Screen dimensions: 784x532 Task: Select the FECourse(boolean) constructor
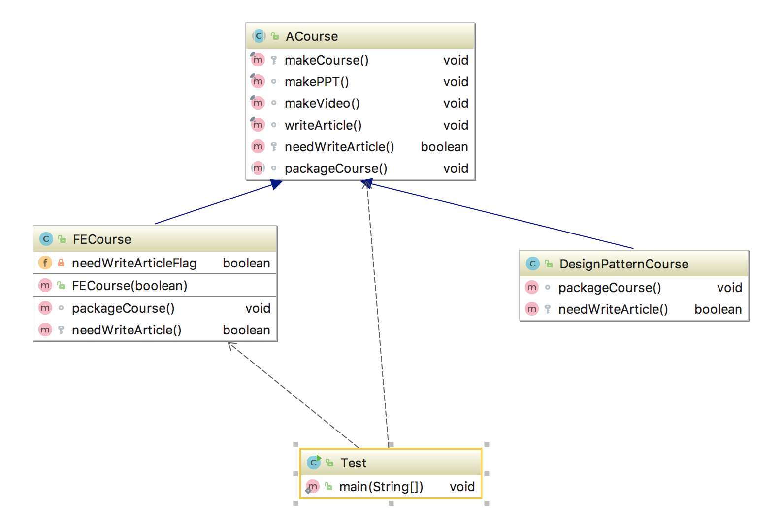[x=155, y=286]
